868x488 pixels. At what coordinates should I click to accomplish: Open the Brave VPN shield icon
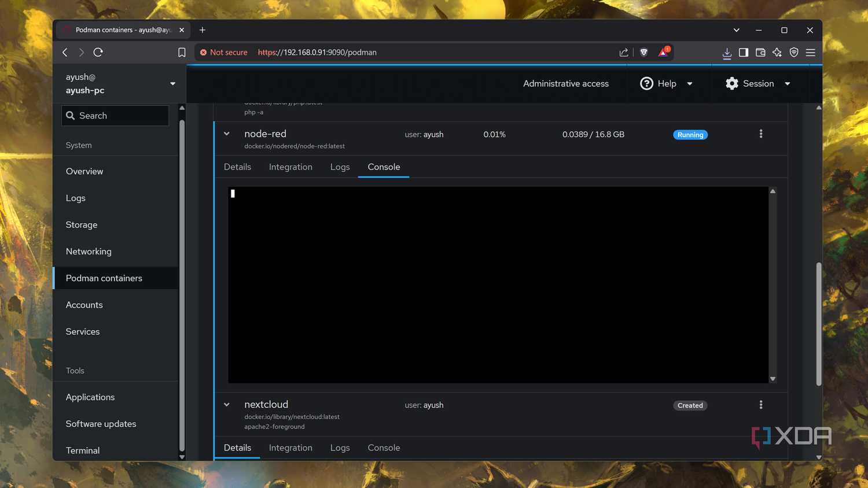[x=794, y=52]
